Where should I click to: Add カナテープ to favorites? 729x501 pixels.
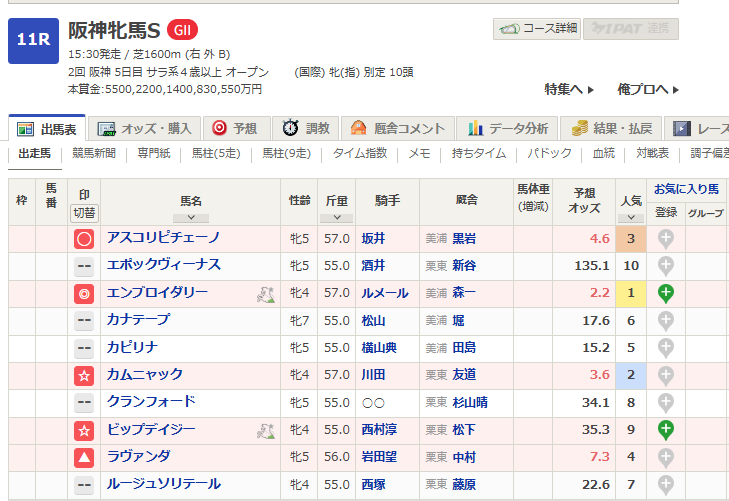[x=666, y=322]
